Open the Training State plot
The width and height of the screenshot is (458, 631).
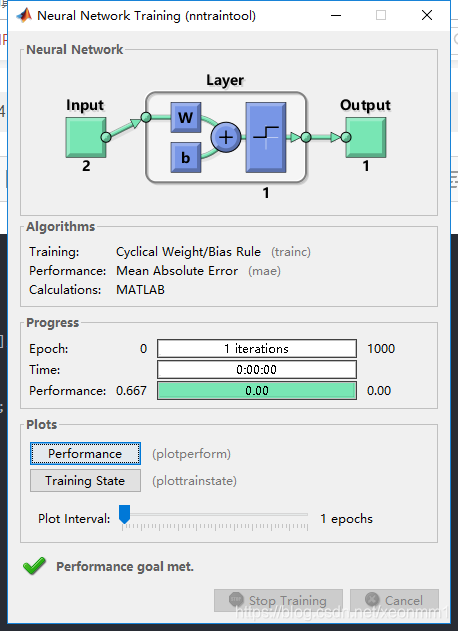point(85,480)
